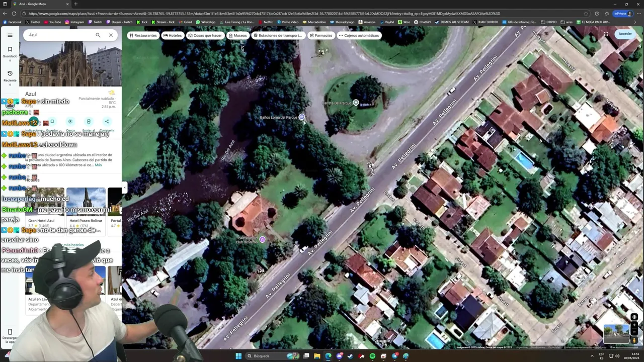Click the Compartir share button
The width and height of the screenshot is (644, 362).
pos(107,121)
